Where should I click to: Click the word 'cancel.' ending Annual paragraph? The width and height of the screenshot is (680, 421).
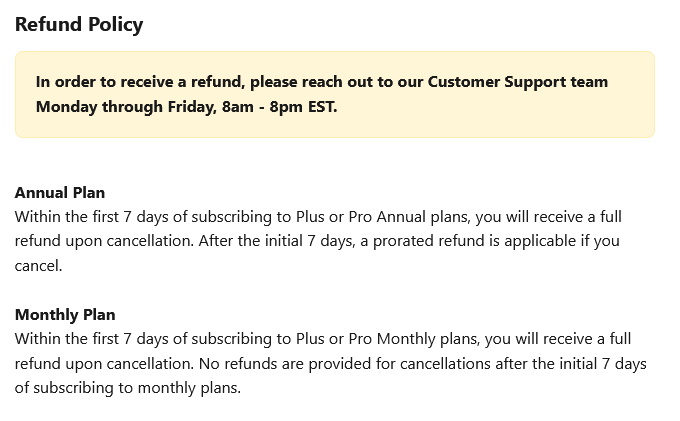point(39,266)
